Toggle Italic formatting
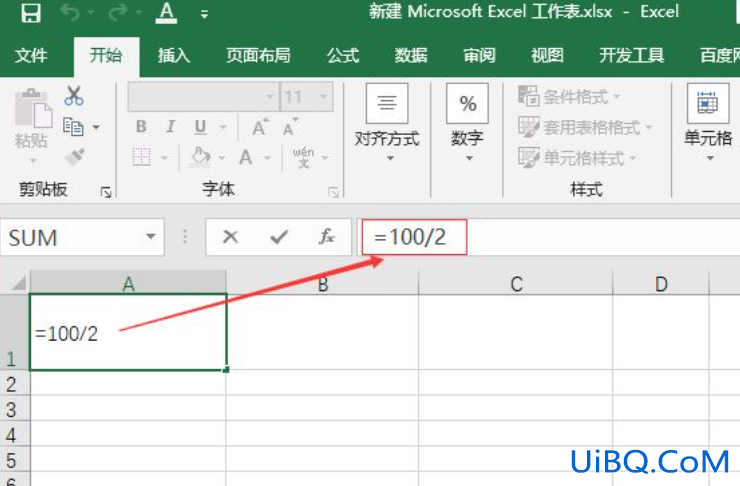The height and width of the screenshot is (486, 740). pos(170,126)
